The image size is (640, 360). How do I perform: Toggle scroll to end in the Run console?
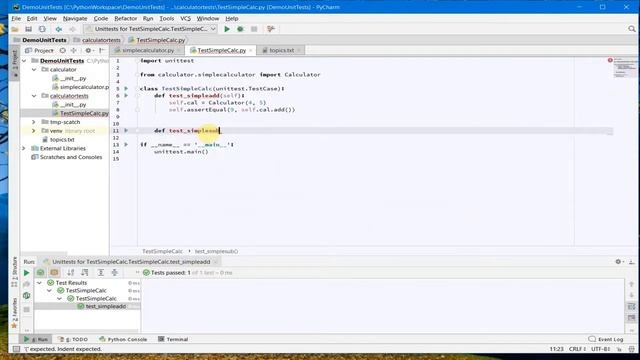(x=631, y=318)
